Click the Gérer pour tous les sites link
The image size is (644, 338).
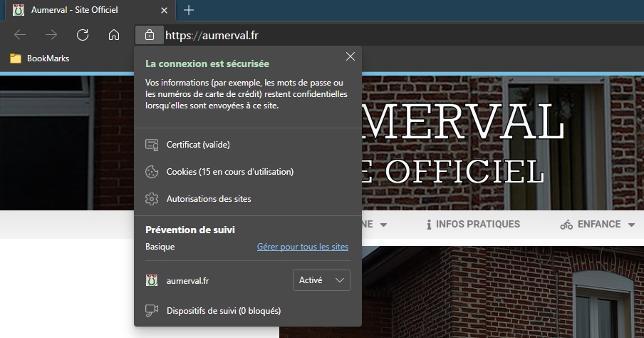pos(302,247)
